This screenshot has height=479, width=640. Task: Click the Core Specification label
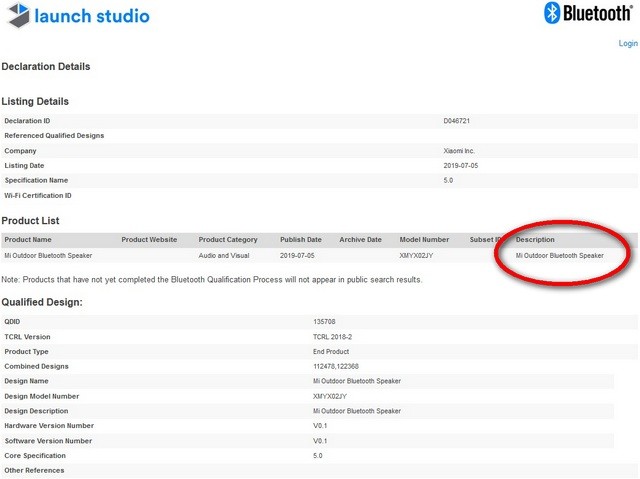[x=35, y=455]
